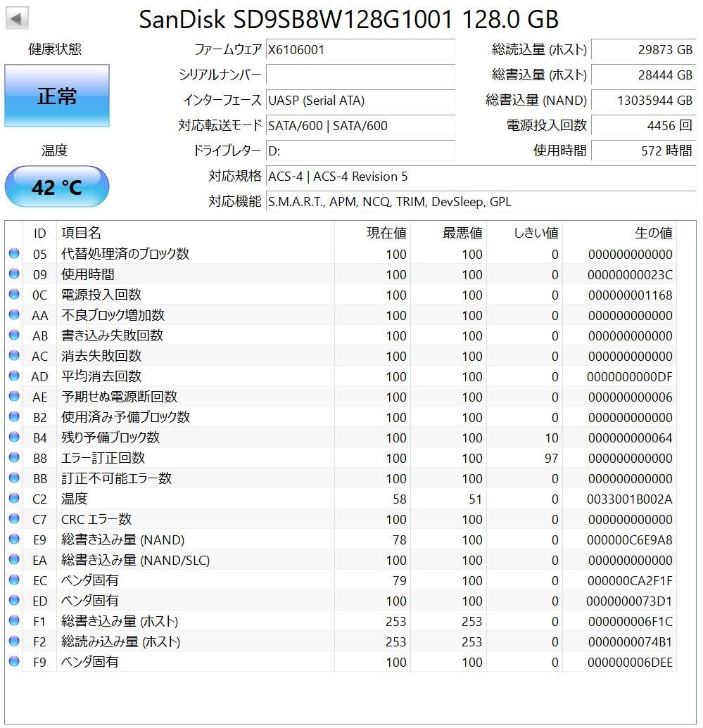Viewport: 703px width, 728px height.
Task: Select the E9 総書き込み量 (NAND) row
Action: tap(281, 539)
